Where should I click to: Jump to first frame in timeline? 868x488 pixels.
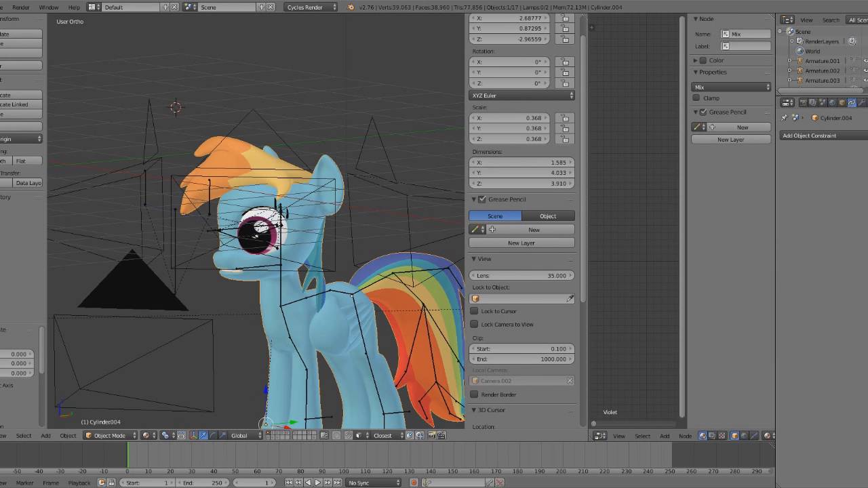[x=289, y=483]
